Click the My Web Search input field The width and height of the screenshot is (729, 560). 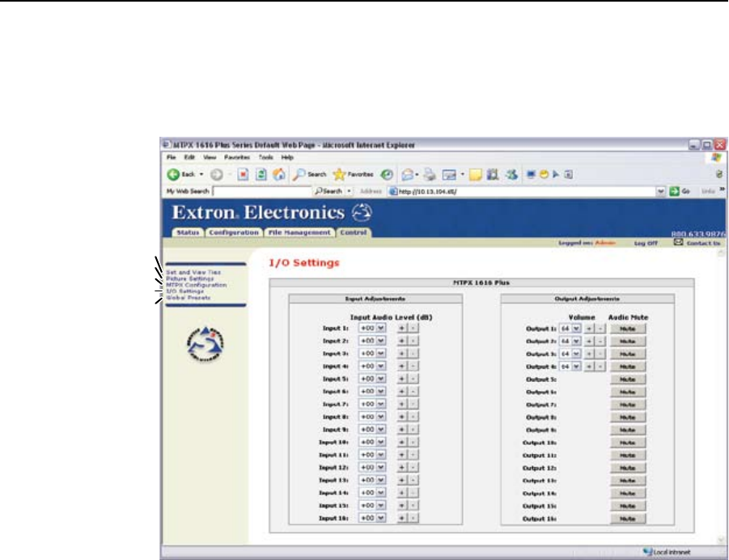262,191
